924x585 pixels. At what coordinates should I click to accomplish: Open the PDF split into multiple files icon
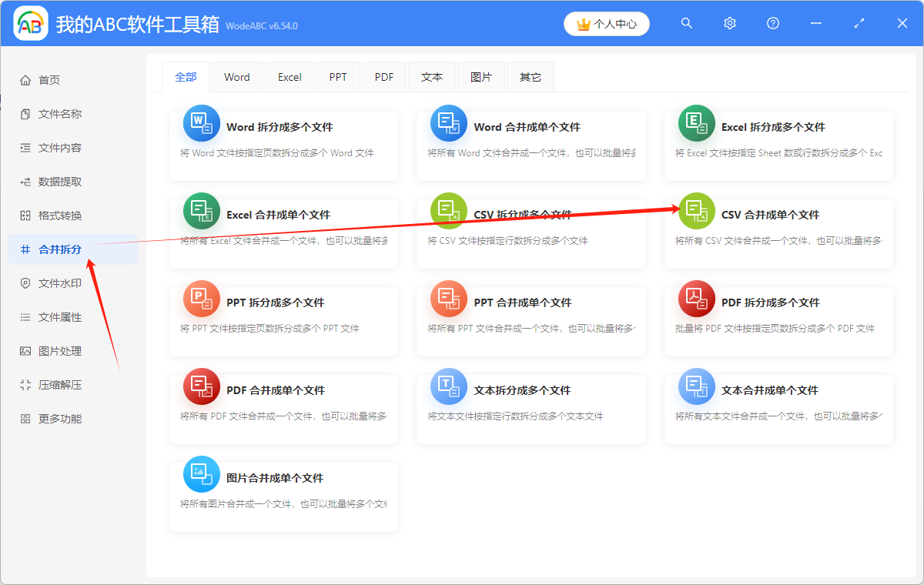point(697,299)
